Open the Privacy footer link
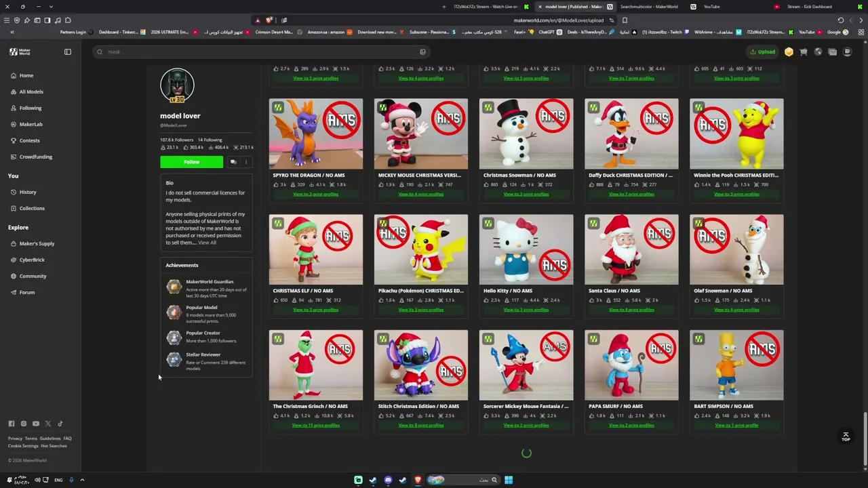The image size is (868, 488). pos(15,439)
